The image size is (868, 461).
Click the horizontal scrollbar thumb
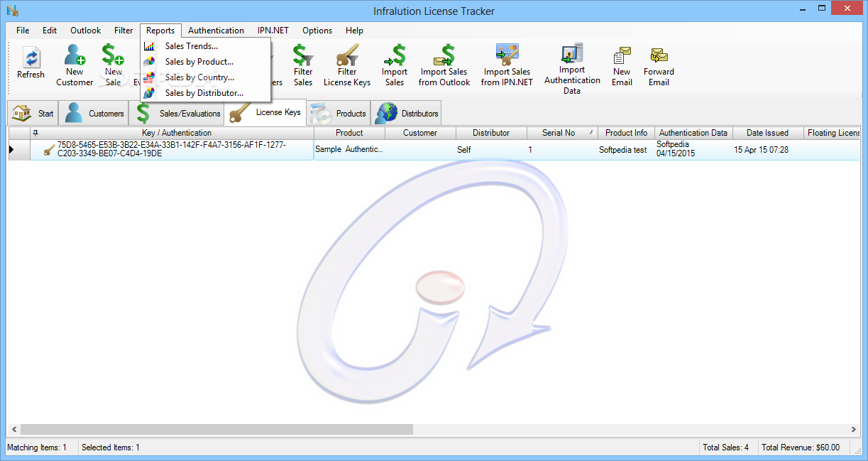pyautogui.click(x=216, y=430)
